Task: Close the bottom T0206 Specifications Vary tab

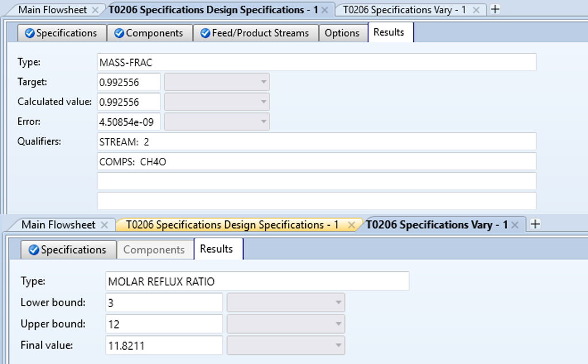Action: tap(515, 224)
